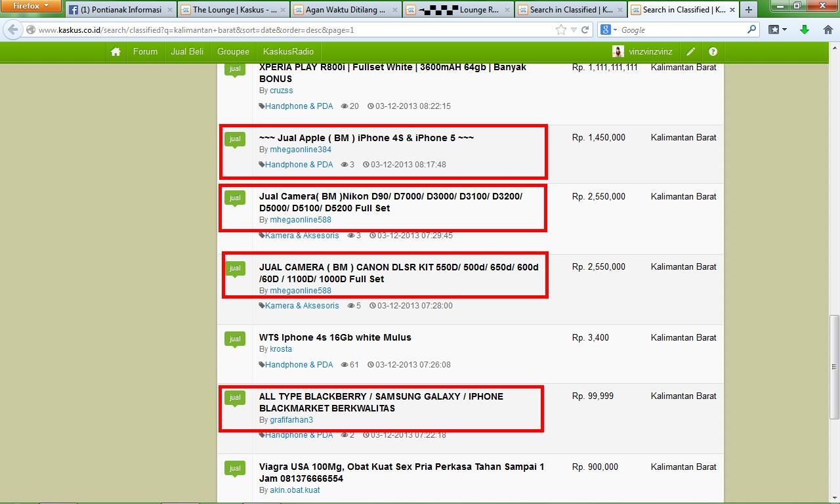
Task: Open vinzvinzvinz username menu
Action: coord(650,52)
